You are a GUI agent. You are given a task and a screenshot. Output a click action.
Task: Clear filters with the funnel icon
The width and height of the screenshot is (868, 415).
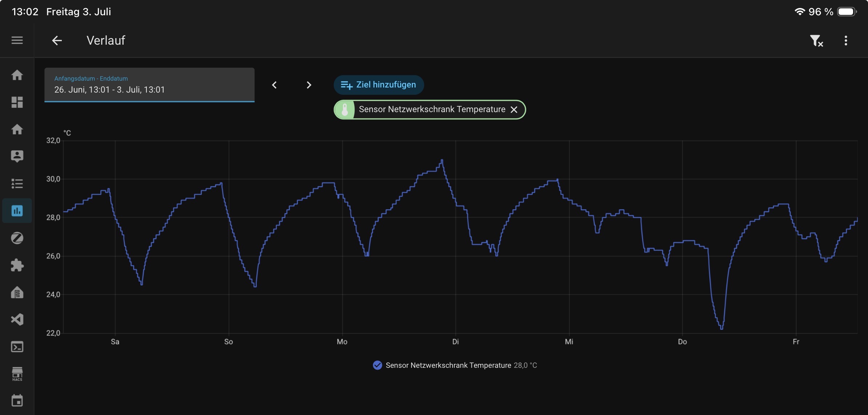816,41
